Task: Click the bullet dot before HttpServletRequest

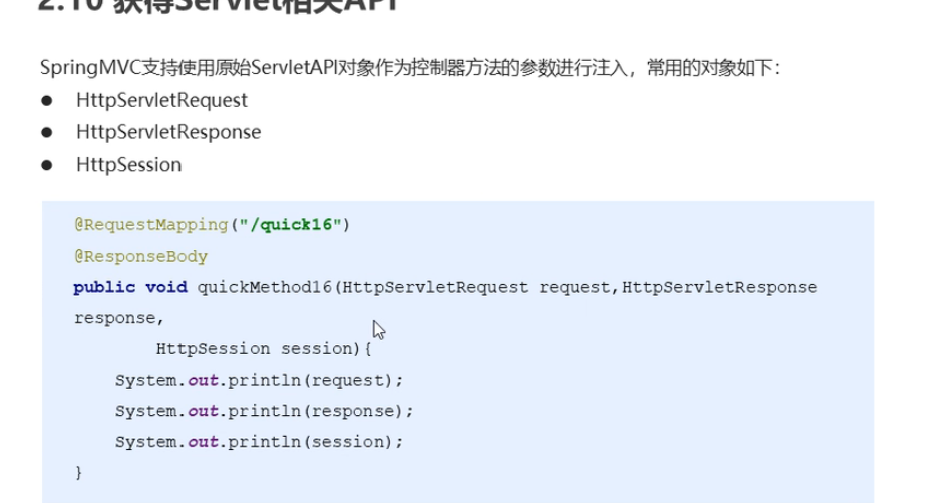Action: tap(47, 100)
